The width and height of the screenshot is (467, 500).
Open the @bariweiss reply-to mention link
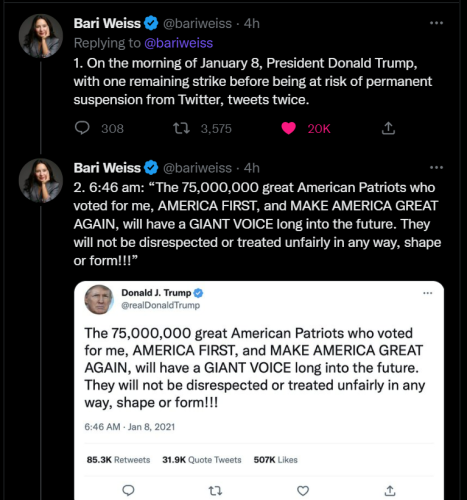coord(178,43)
